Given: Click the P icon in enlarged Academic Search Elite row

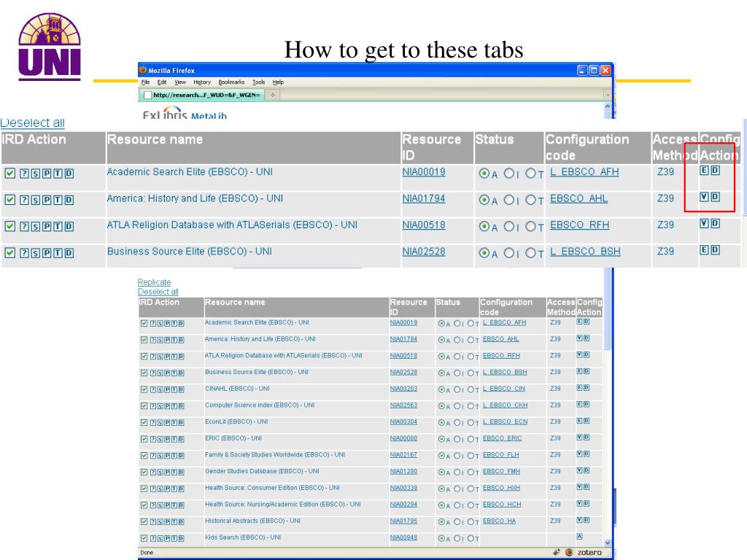Looking at the screenshot, I should pyautogui.click(x=47, y=174).
